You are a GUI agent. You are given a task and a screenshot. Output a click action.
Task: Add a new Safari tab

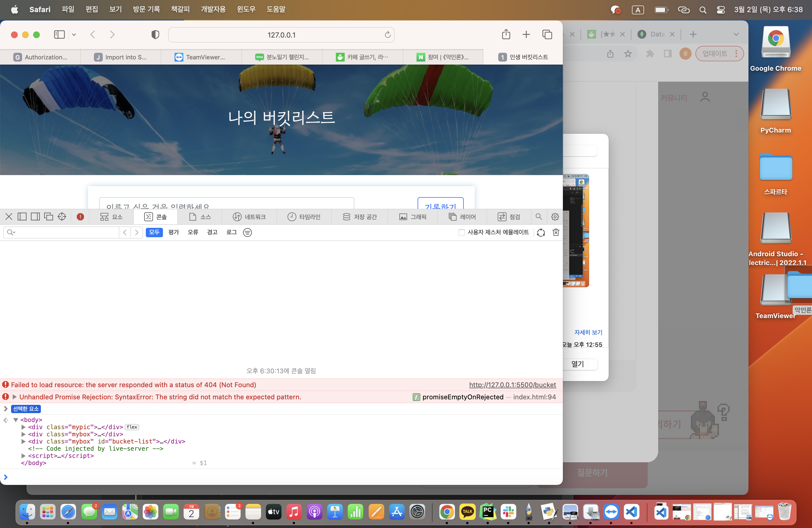(x=526, y=35)
